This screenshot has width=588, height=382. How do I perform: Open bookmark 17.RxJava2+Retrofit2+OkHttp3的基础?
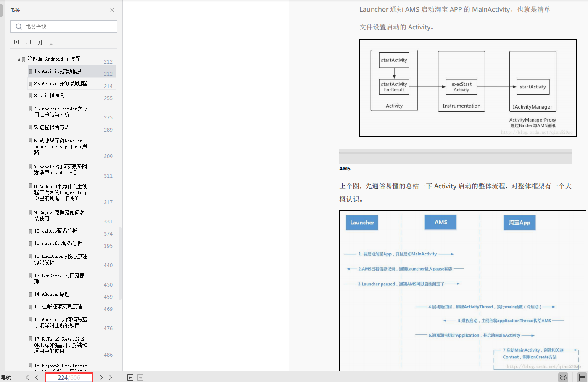(61, 345)
